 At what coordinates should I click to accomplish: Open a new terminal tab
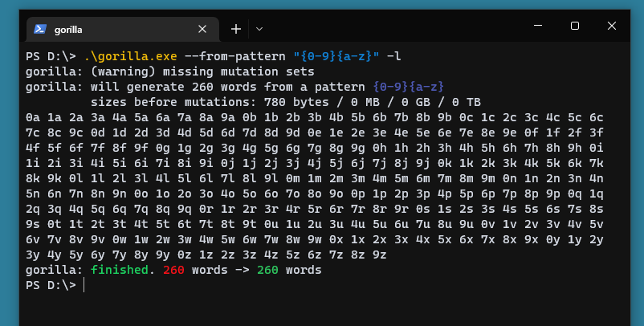tap(236, 29)
